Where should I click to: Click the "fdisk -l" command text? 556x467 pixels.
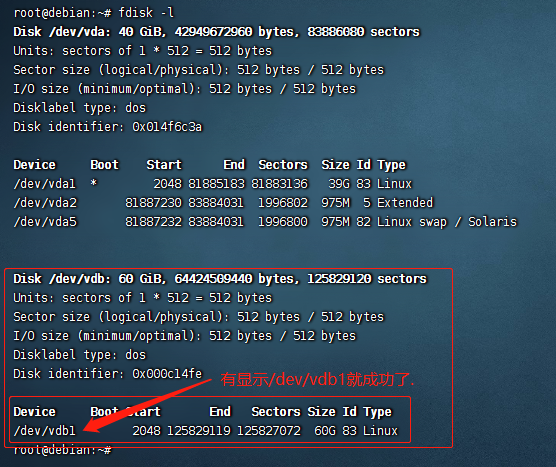(146, 13)
